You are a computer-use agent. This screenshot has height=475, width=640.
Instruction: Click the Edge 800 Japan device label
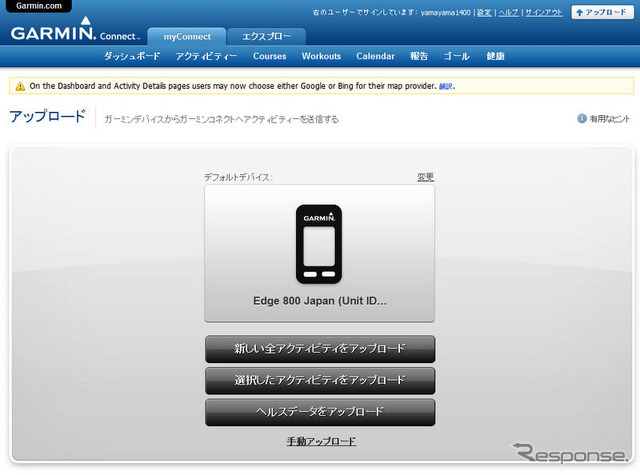tap(320, 301)
